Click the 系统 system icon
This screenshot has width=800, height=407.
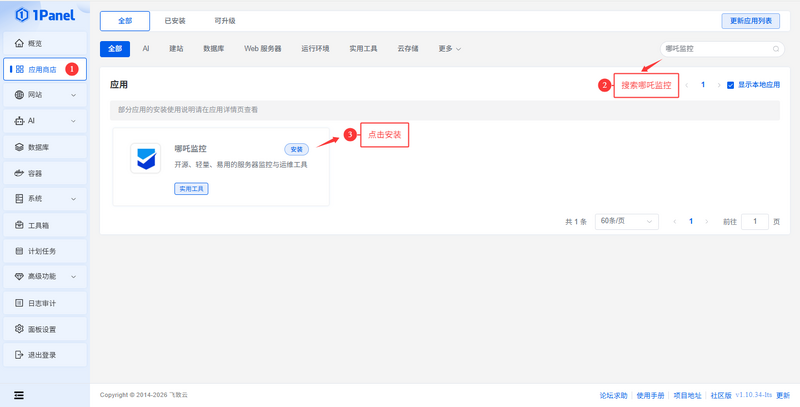point(19,198)
